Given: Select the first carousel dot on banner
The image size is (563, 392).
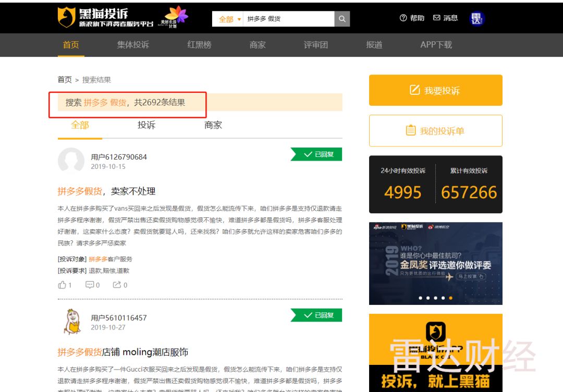Looking at the screenshot, I should click(x=421, y=298).
